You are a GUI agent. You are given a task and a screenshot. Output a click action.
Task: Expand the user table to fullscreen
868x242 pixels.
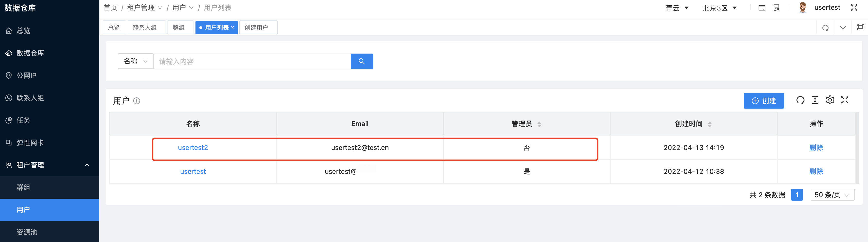(x=845, y=100)
